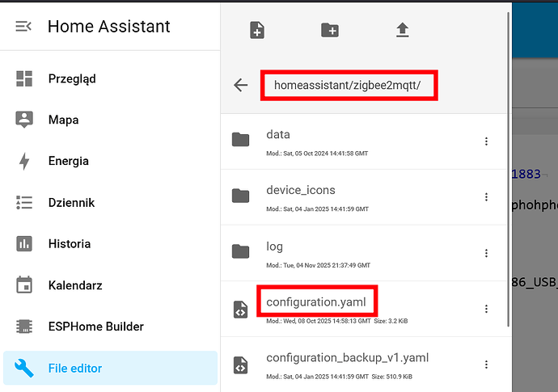
Task: Go back using the arrow icon
Action: 240,85
